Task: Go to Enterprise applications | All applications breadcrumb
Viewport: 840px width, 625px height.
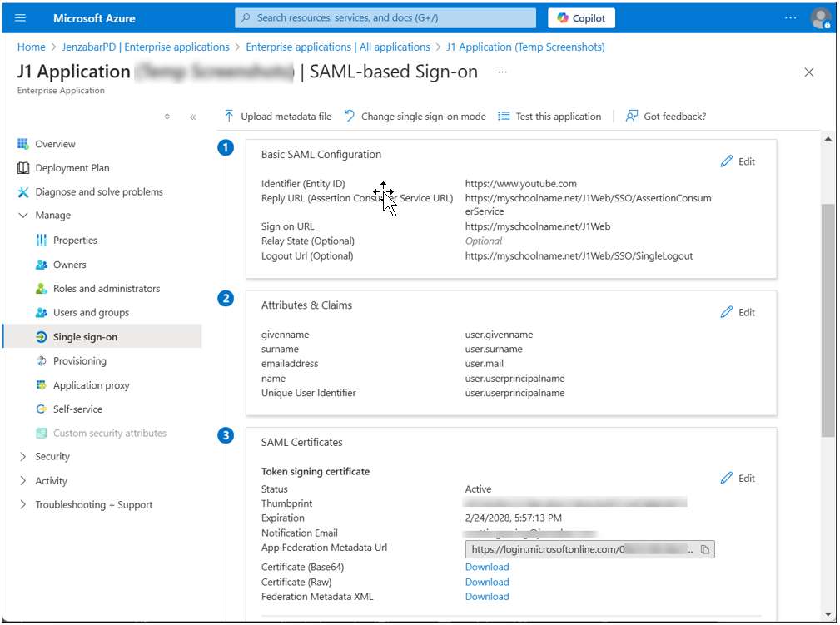Action: click(x=338, y=47)
